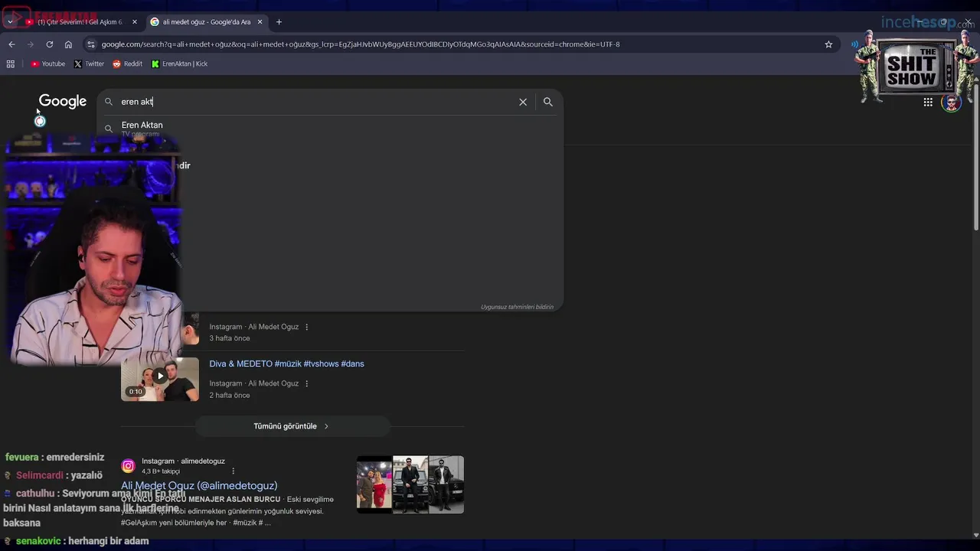980x551 pixels.
Task: Click the '2 hafta önce' text
Action: 230,396
